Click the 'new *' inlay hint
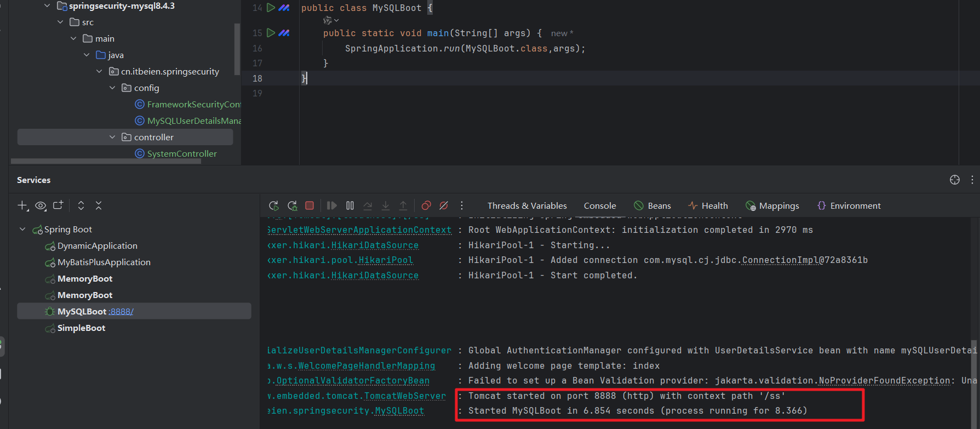 [562, 33]
